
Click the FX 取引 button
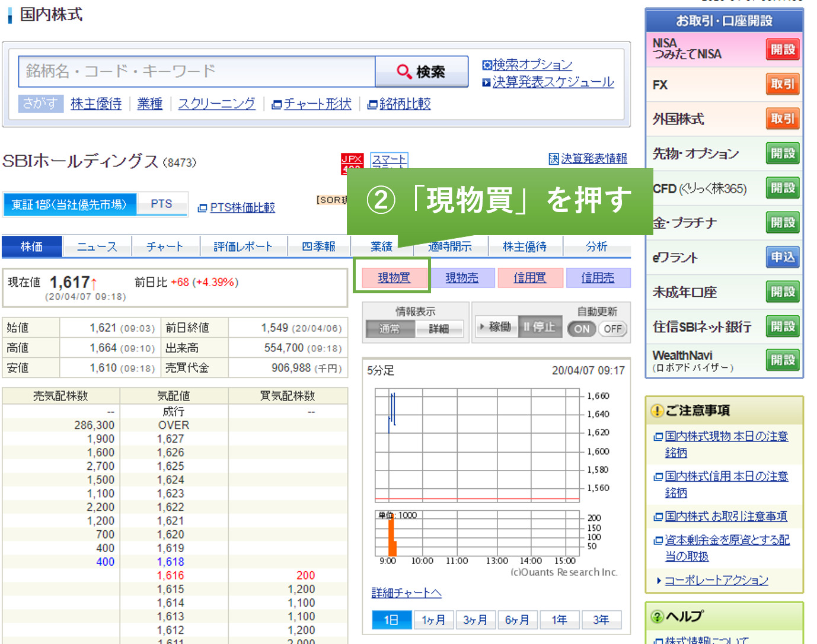782,84
